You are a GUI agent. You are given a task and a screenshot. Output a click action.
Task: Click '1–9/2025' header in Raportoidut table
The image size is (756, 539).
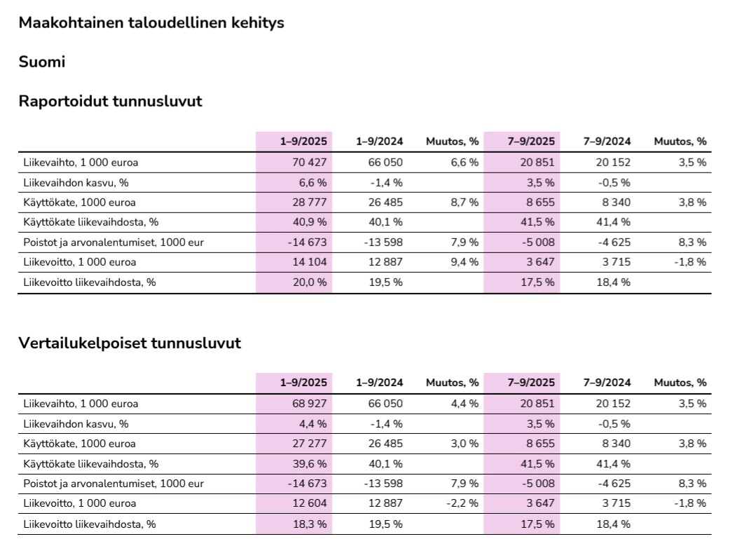[x=303, y=141]
